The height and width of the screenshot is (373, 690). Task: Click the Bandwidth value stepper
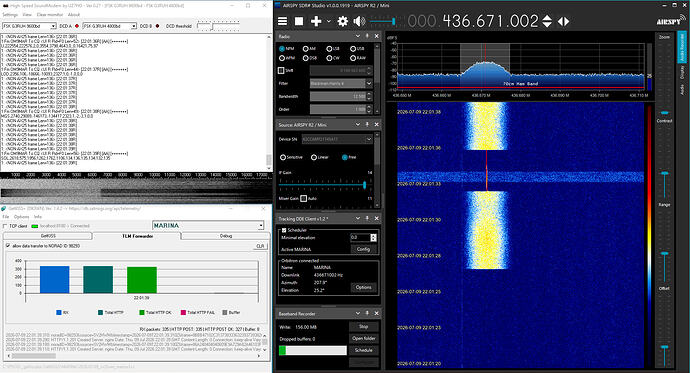pyautogui.click(x=369, y=96)
